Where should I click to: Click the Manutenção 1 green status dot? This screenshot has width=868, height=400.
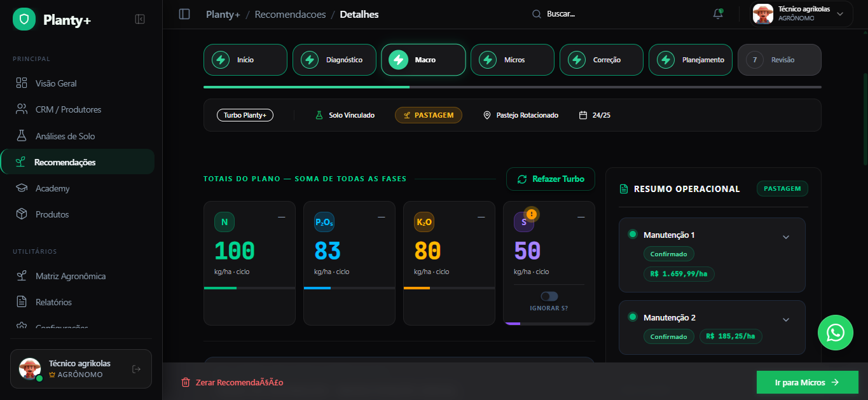[x=632, y=234]
